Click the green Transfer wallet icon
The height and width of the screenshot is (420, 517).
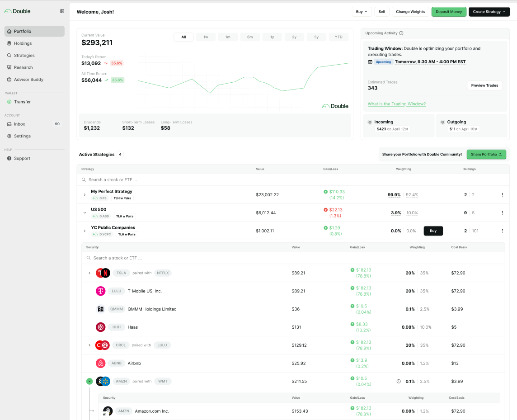[9, 101]
